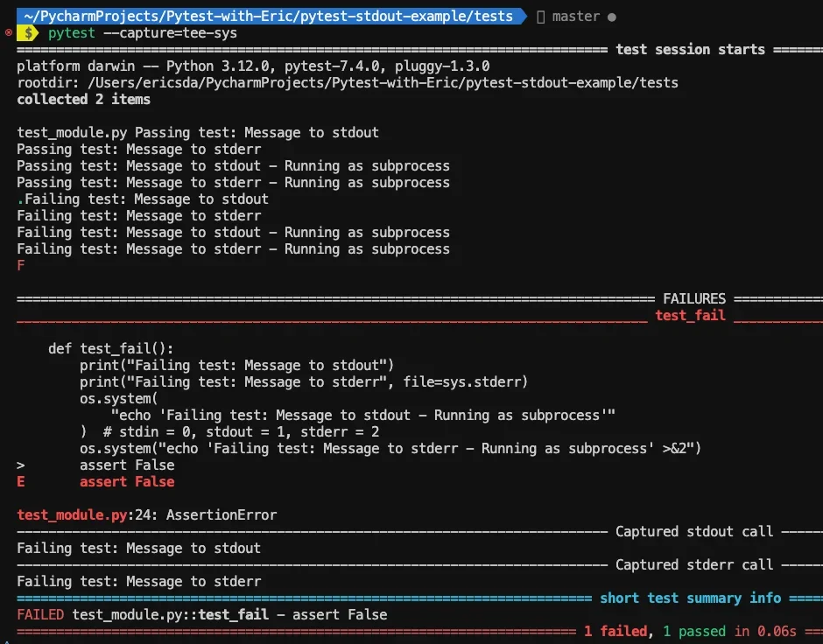Click the pluggy-1.3.0 version text
The width and height of the screenshot is (823, 644).
tap(442, 66)
